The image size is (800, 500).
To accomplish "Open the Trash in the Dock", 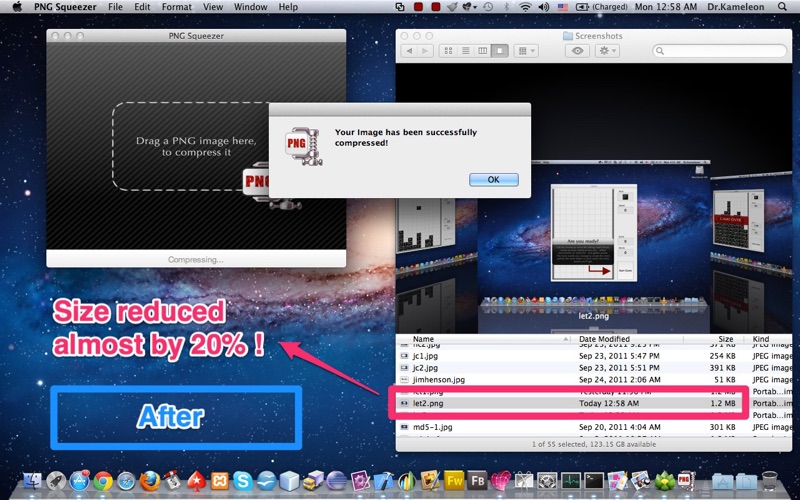I will 769,480.
